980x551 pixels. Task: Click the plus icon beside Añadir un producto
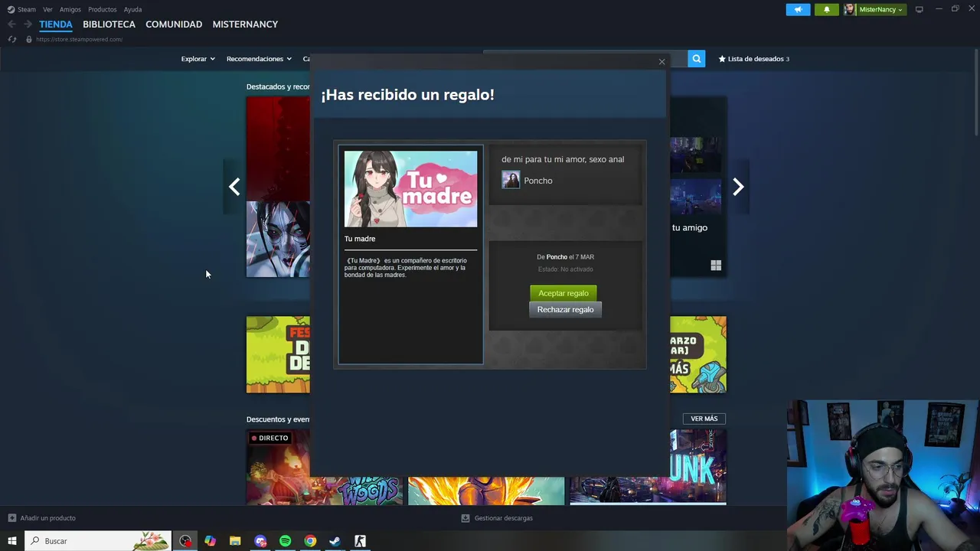point(11,518)
